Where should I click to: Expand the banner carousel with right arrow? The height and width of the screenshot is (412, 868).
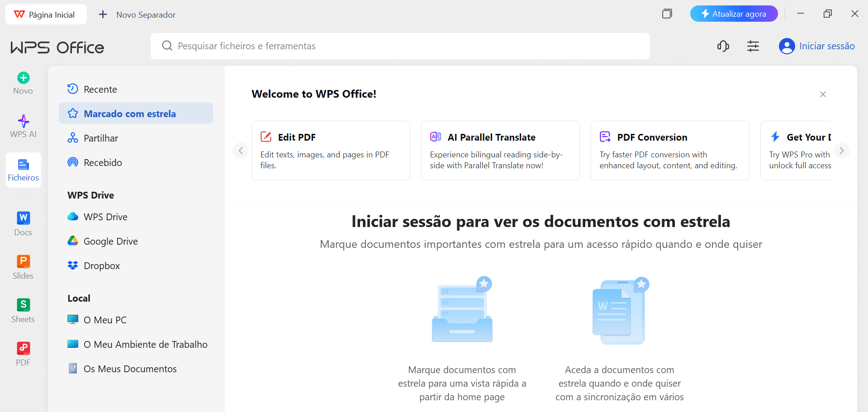pos(842,151)
